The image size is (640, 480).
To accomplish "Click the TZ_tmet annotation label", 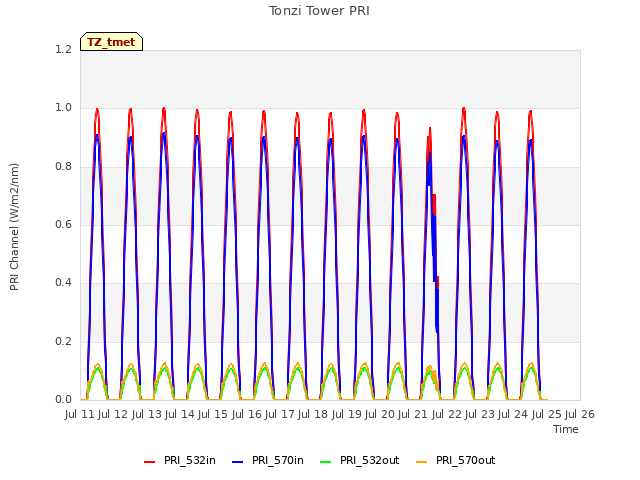I will [x=111, y=42].
